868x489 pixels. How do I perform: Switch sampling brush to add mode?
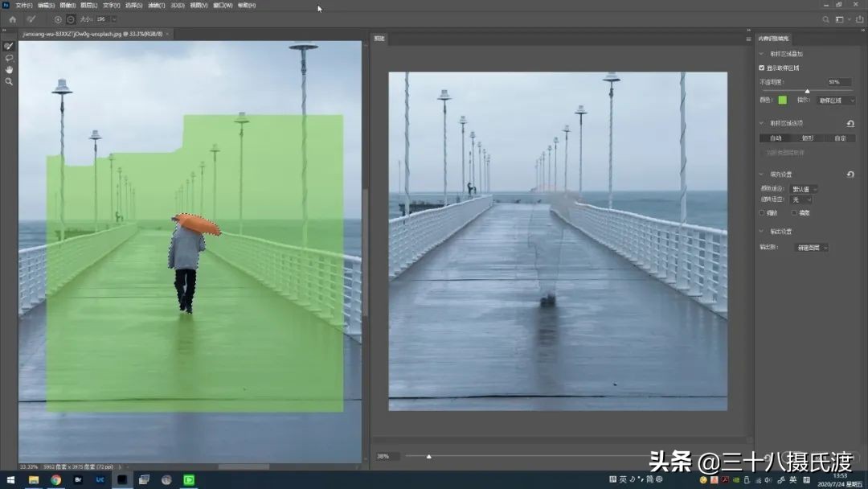[x=58, y=18]
